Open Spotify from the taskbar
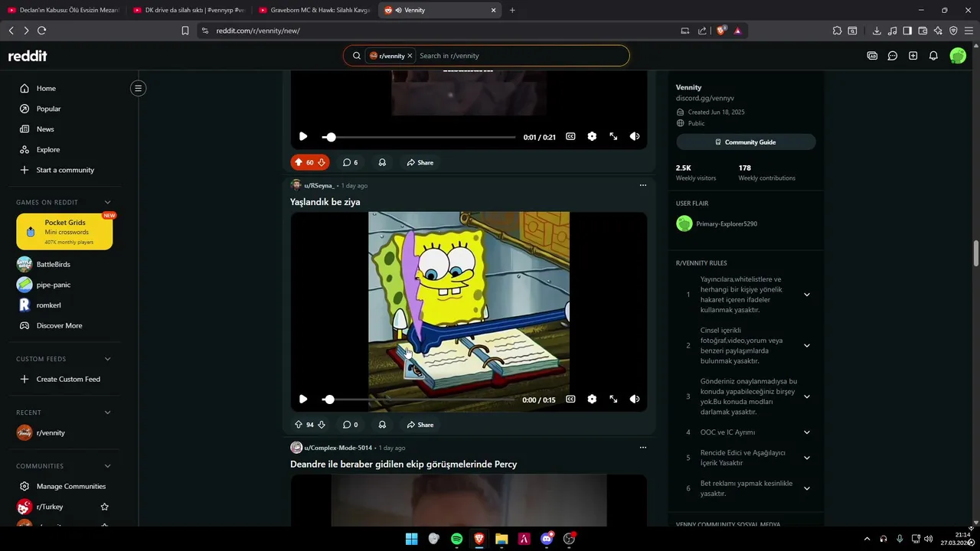The height and width of the screenshot is (551, 980). (x=456, y=539)
